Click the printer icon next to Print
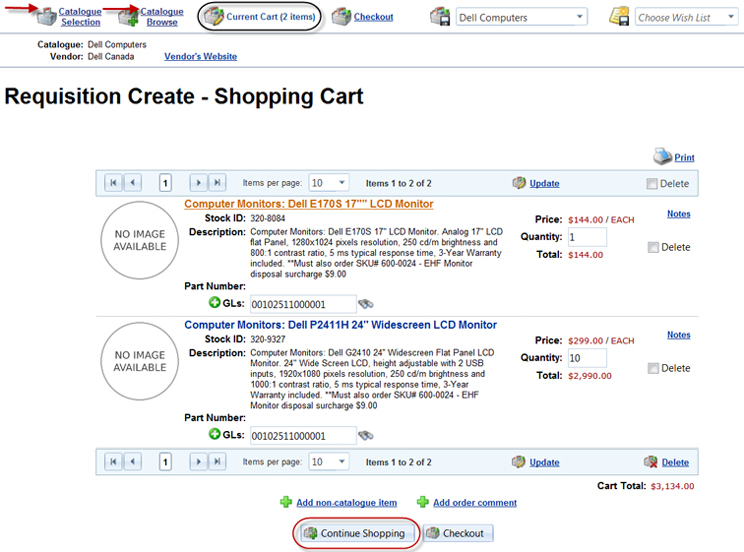Image resolution: width=744 pixels, height=552 pixels. point(663,156)
